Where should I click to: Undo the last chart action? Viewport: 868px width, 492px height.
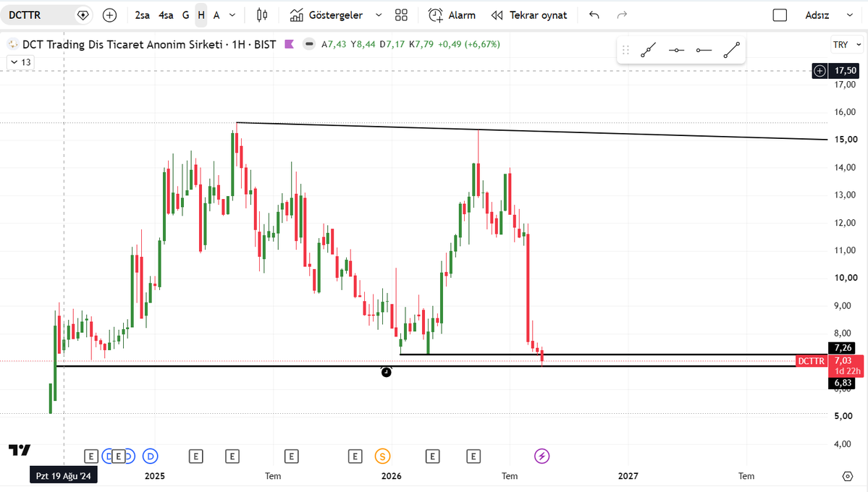(x=594, y=15)
